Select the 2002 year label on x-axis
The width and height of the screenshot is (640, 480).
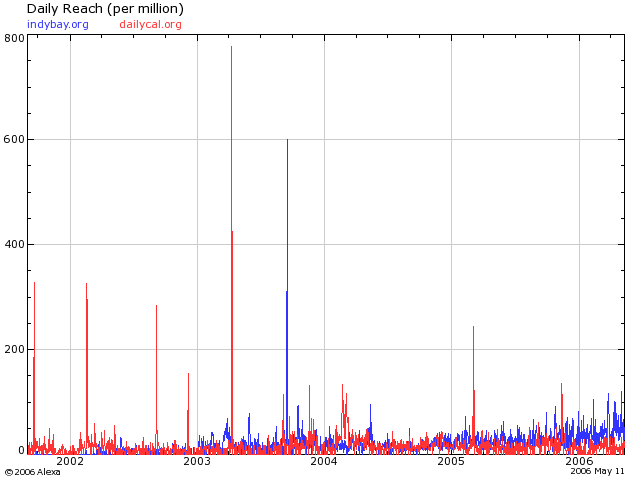pos(70,462)
